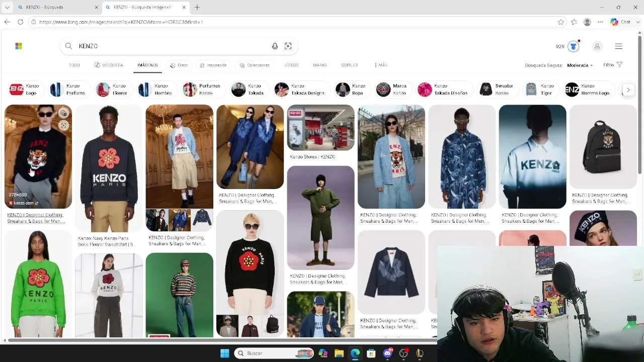
Task: Open Microsoft Store from the taskbar
Action: [x=371, y=353]
